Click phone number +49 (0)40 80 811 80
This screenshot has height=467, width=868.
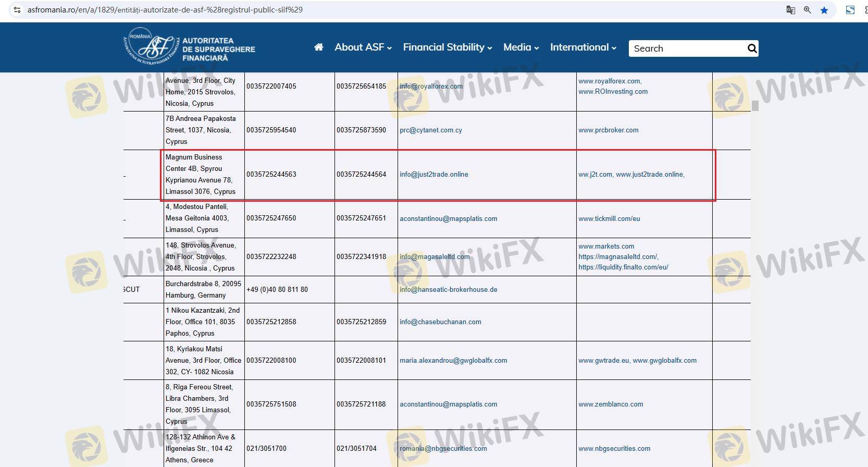point(277,290)
